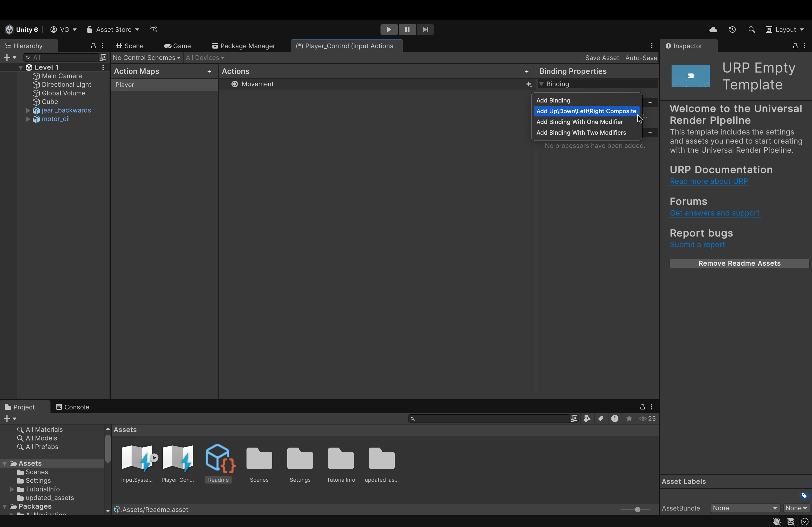Expand the motor_oil prefab
This screenshot has height=527, width=812.
point(28,119)
